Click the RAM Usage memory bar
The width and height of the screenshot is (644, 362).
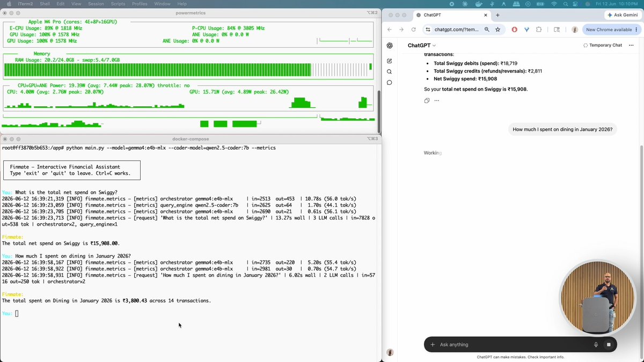[x=188, y=70]
